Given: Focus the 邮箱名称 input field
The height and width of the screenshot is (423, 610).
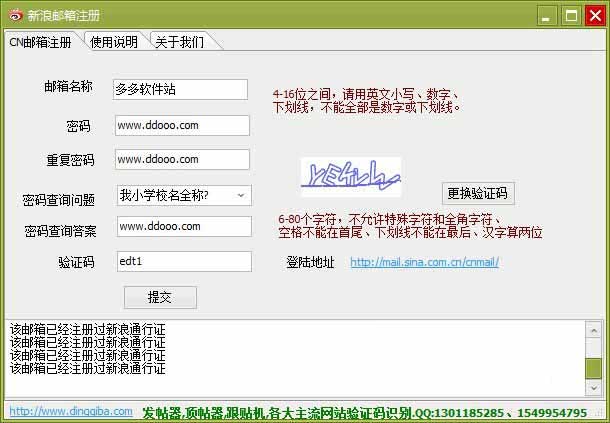Looking at the screenshot, I should pyautogui.click(x=180, y=90).
